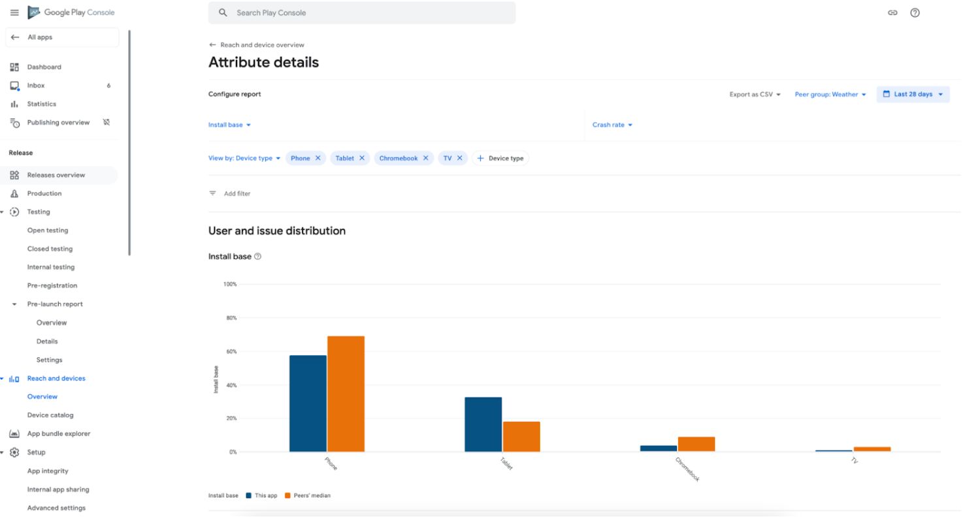Open the Crash rate dropdown
The height and width of the screenshot is (517, 980).
click(x=612, y=125)
